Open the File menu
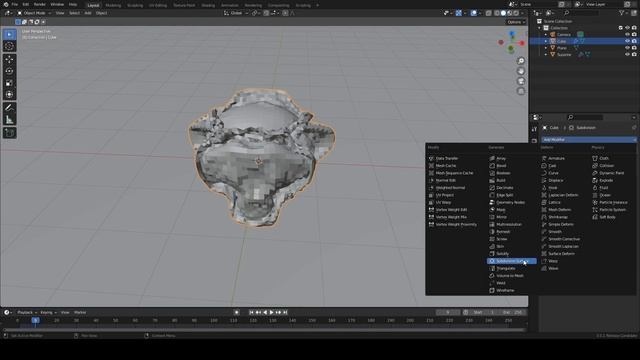The image size is (640, 360). (x=15, y=4)
